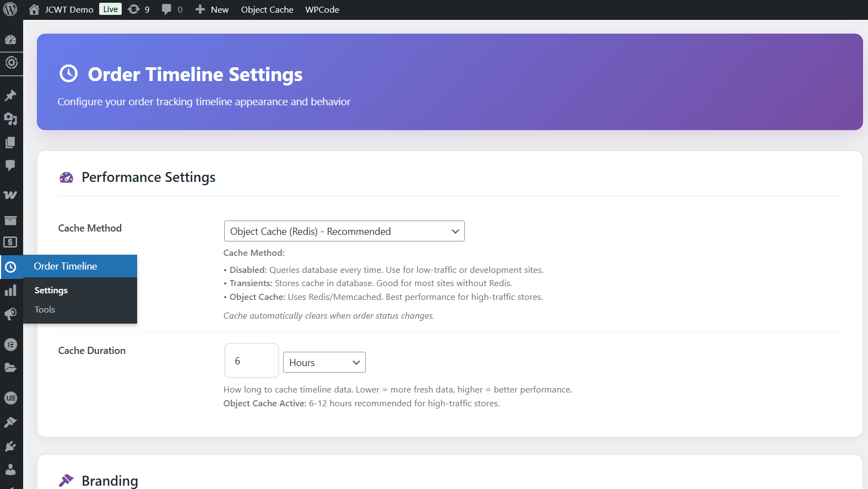Click the 'Disabled:' description line
The image size is (868, 489).
383,270
